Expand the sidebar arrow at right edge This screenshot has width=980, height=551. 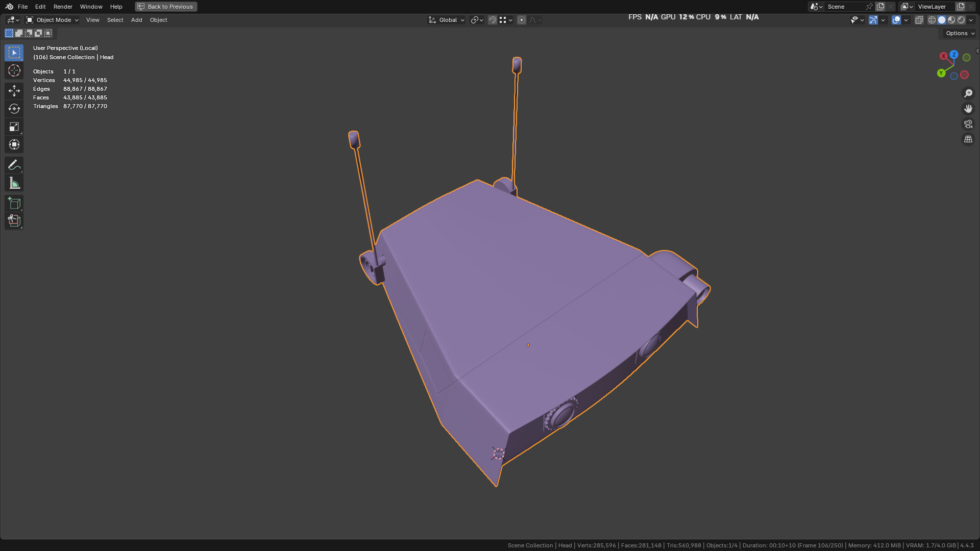pyautogui.click(x=977, y=51)
